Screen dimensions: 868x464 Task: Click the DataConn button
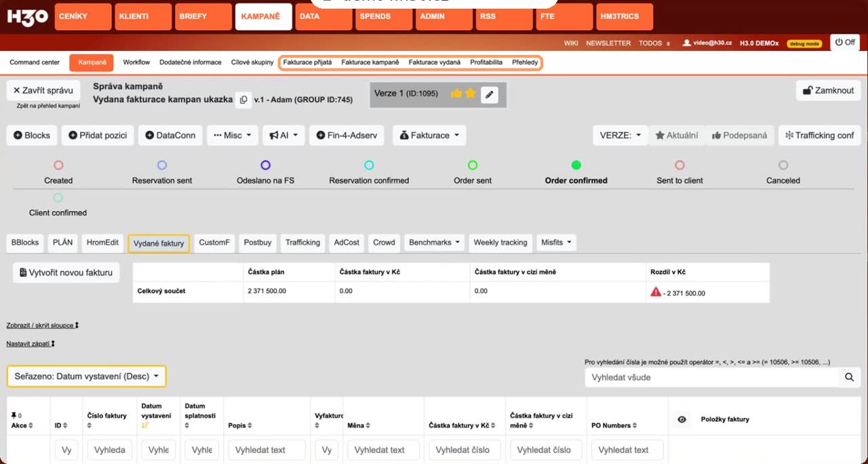[170, 135]
